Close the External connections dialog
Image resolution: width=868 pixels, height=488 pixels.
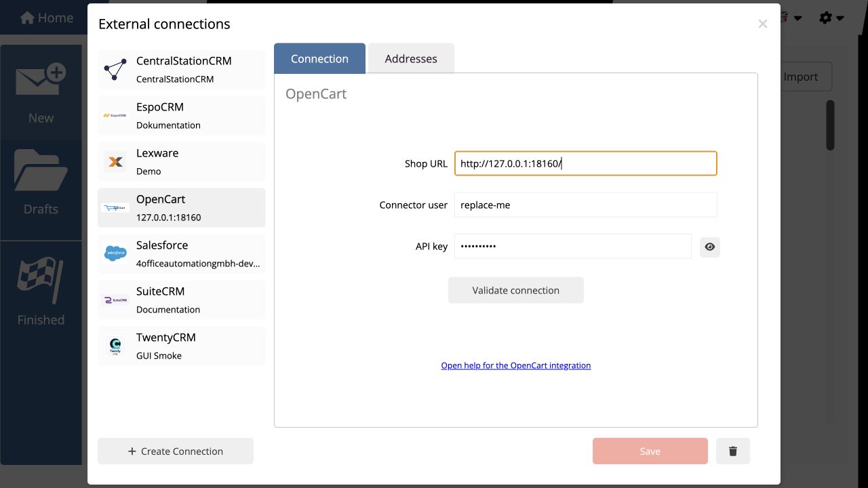(763, 24)
